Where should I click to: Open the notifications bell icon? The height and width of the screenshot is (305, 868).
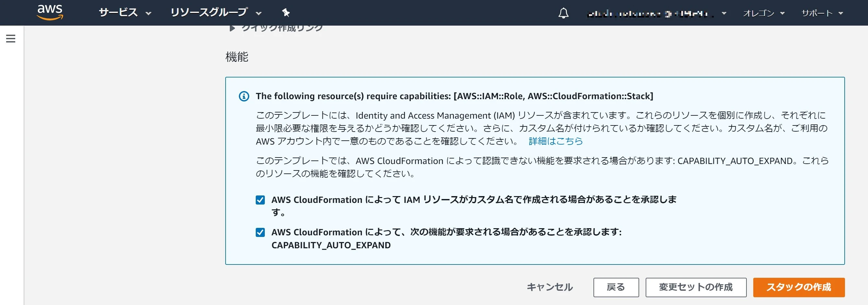pos(563,13)
